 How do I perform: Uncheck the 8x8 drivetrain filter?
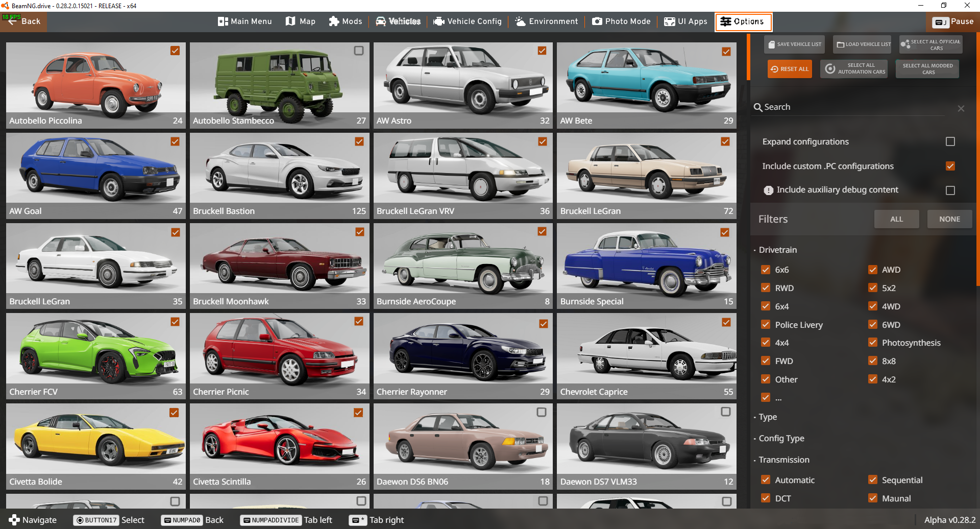(873, 360)
